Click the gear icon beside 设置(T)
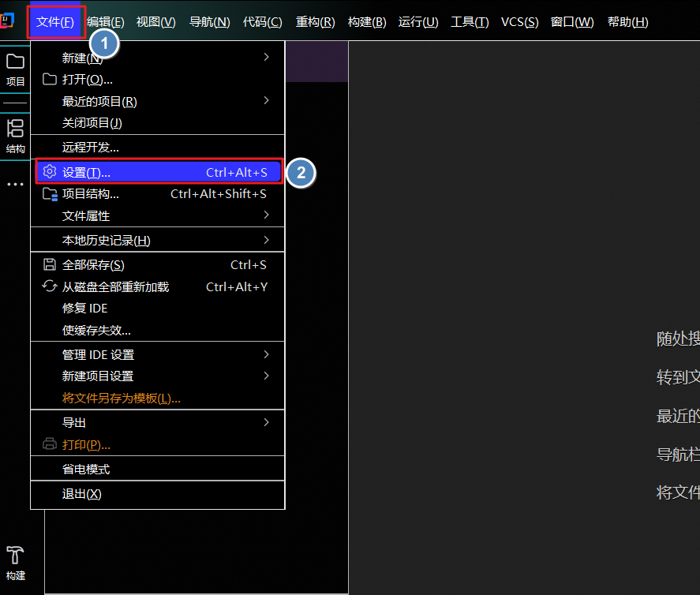700x595 pixels. [50, 172]
